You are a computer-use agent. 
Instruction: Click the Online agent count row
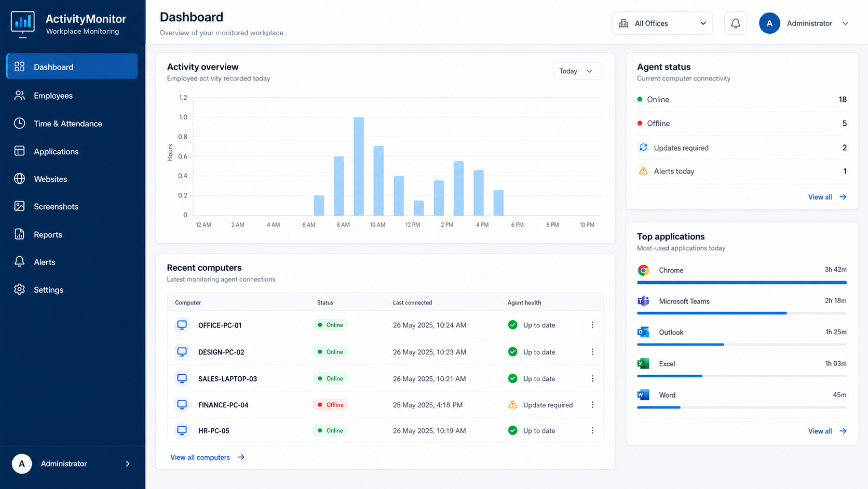click(x=742, y=99)
